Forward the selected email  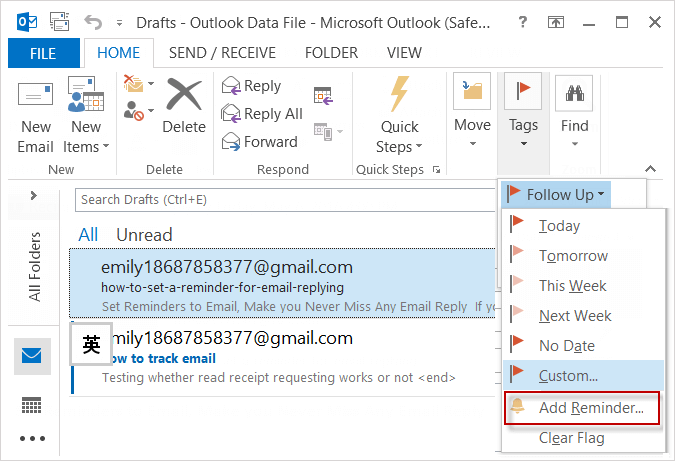pyautogui.click(x=260, y=142)
